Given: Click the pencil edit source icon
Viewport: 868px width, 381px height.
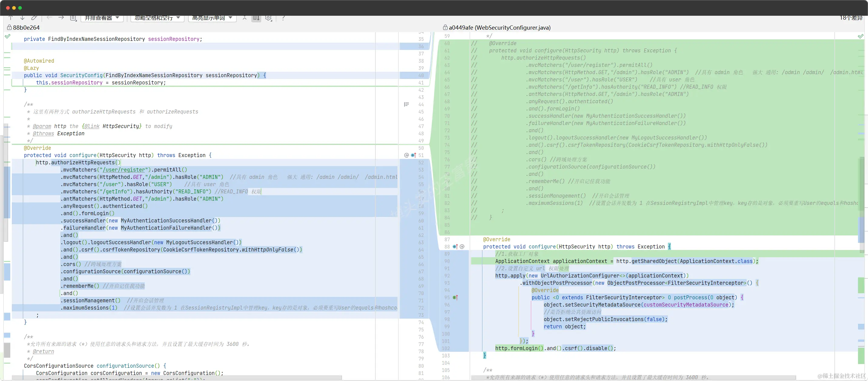Looking at the screenshot, I should (x=34, y=18).
